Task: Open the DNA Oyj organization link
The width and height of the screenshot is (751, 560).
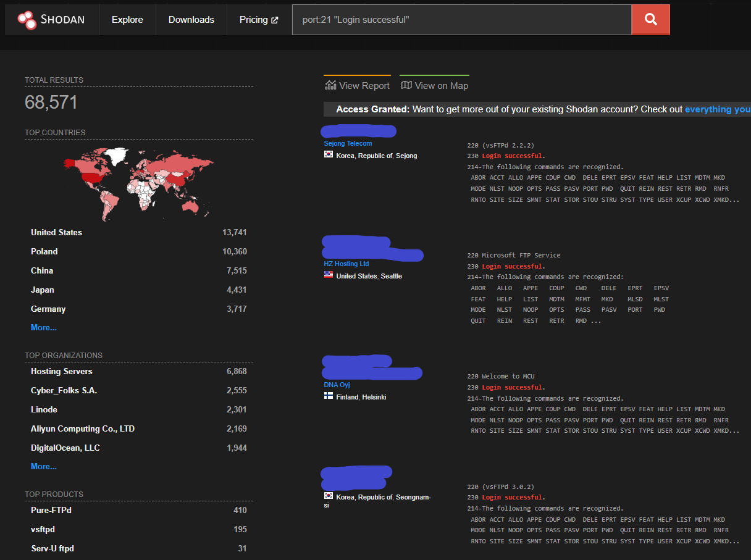Action: pos(337,385)
